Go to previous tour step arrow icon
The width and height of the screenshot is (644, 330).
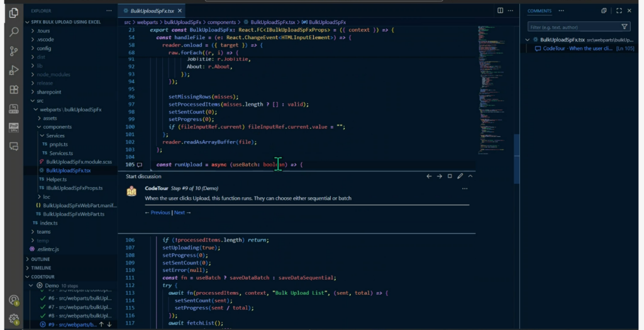(x=429, y=176)
